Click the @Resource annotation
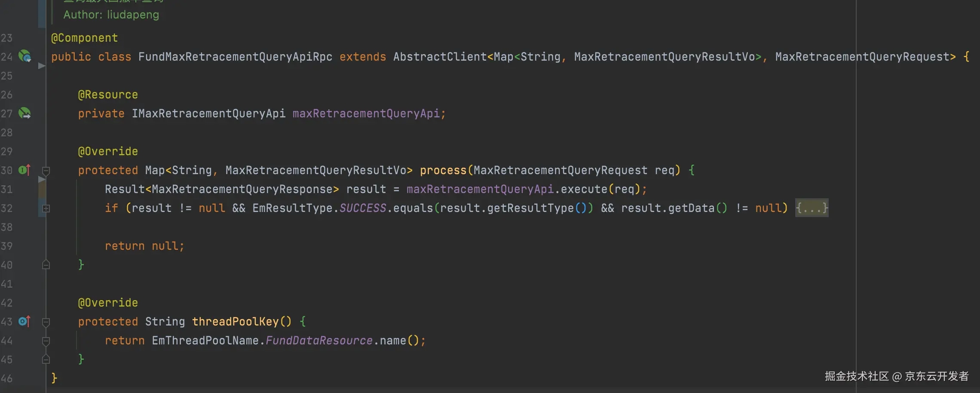Image resolution: width=980 pixels, height=393 pixels. click(x=108, y=95)
